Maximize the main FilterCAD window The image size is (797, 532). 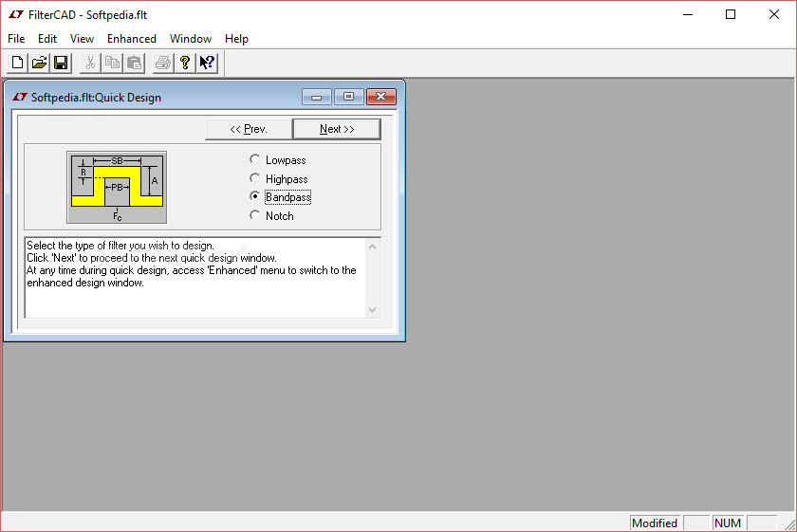point(731,15)
